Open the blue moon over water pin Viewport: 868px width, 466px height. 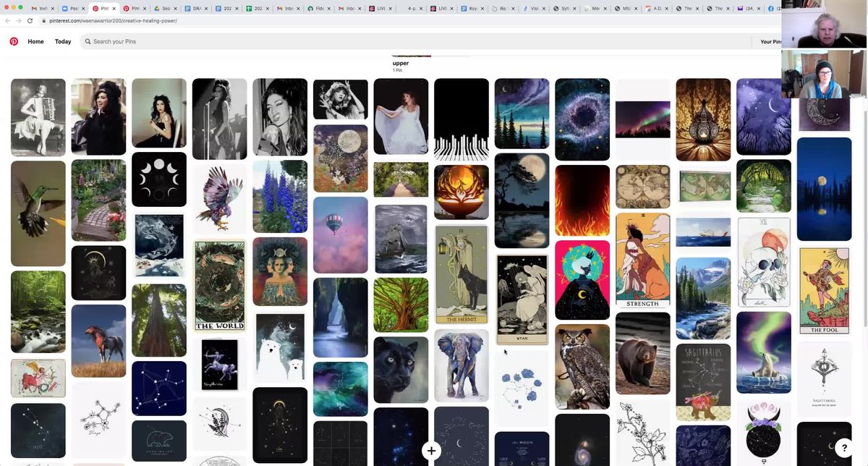825,189
